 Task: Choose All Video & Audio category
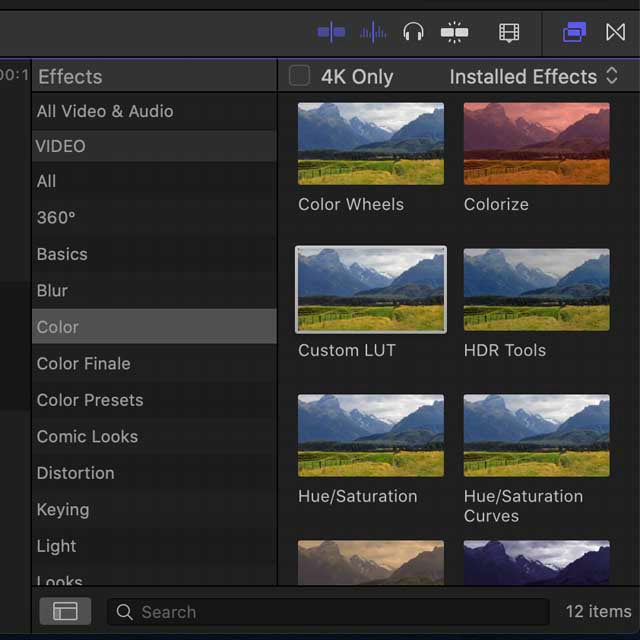[x=105, y=111]
